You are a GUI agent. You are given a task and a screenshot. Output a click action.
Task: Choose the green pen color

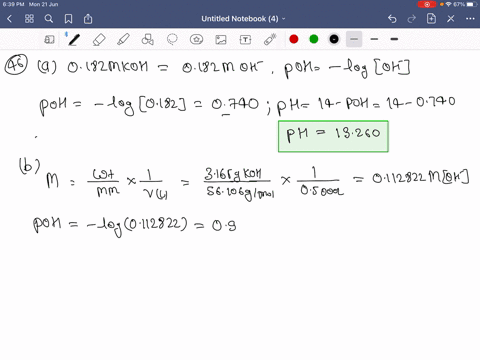314,39
